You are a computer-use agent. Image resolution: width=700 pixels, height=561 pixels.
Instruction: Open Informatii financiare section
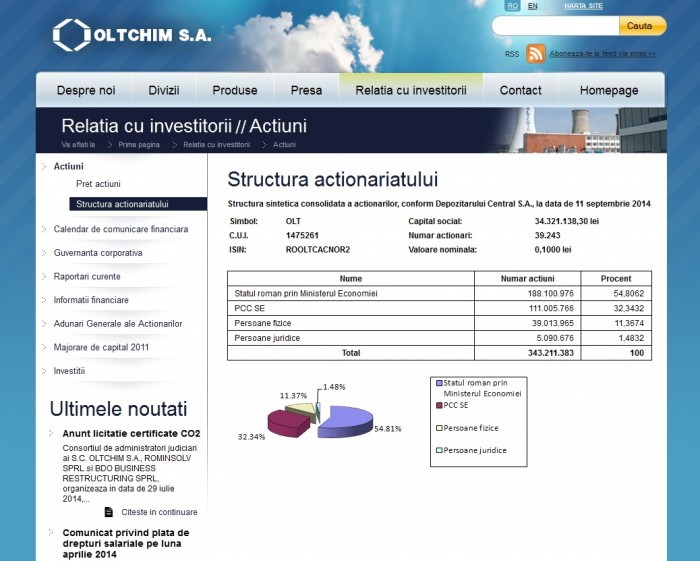coord(91,300)
